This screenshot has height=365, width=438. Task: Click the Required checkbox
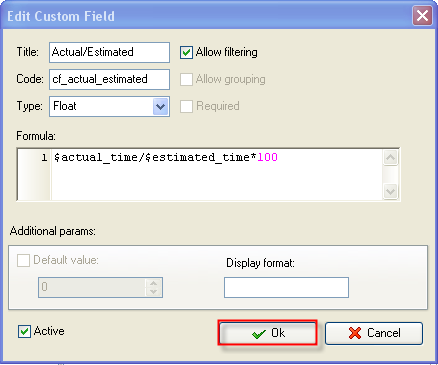click(186, 106)
